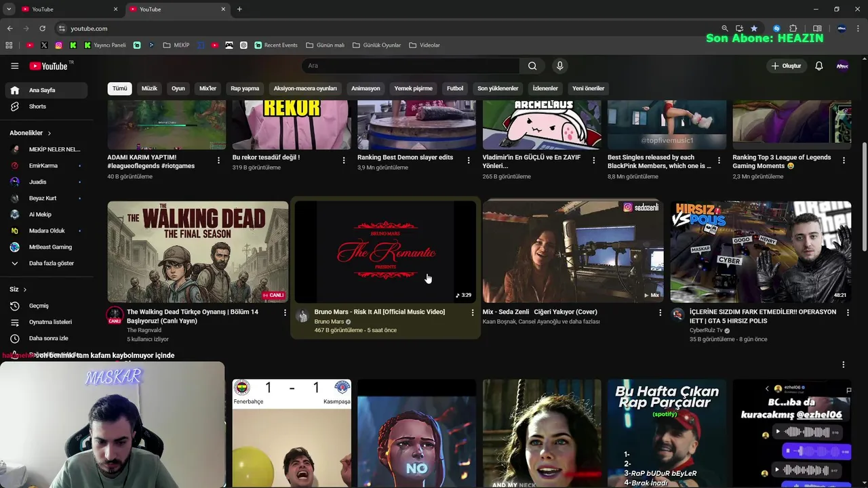Open more options for Bruno Mars video
Image resolution: width=868 pixels, height=488 pixels.
473,312
